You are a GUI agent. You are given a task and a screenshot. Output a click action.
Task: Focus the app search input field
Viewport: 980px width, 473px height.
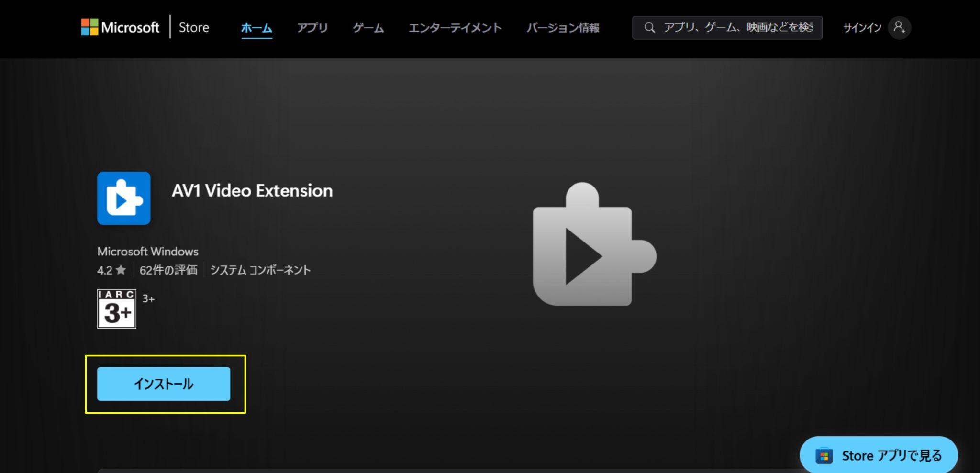click(727, 27)
